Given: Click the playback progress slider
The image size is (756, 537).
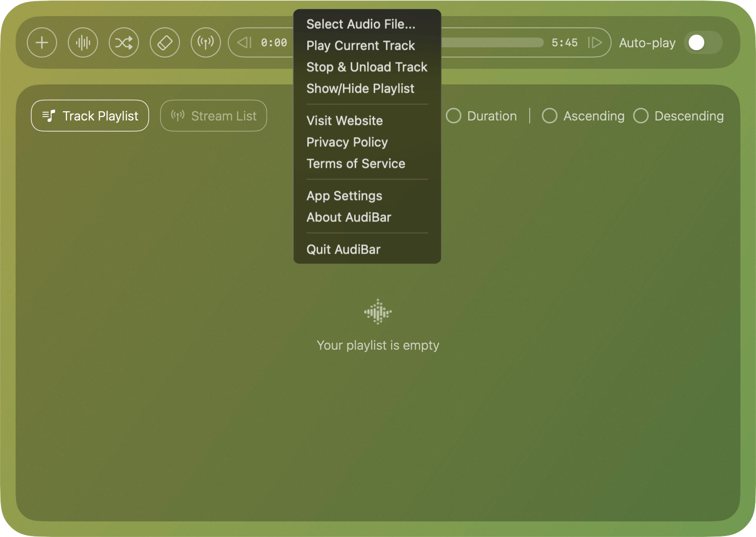Looking at the screenshot, I should click(493, 42).
